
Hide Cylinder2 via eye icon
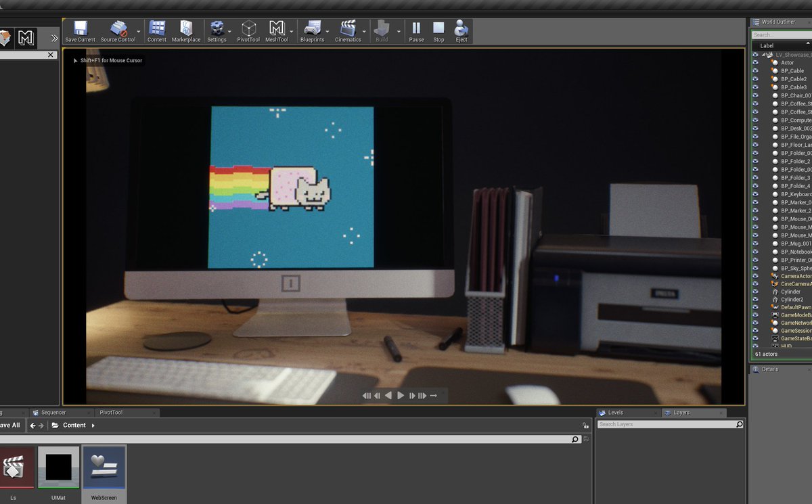(x=756, y=300)
